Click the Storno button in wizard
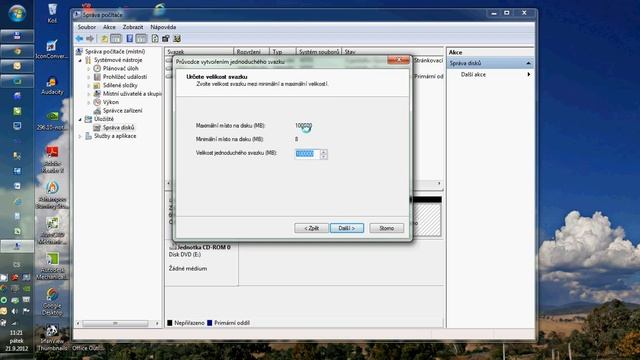Image resolution: width=640 pixels, height=360 pixels. pos(386,228)
